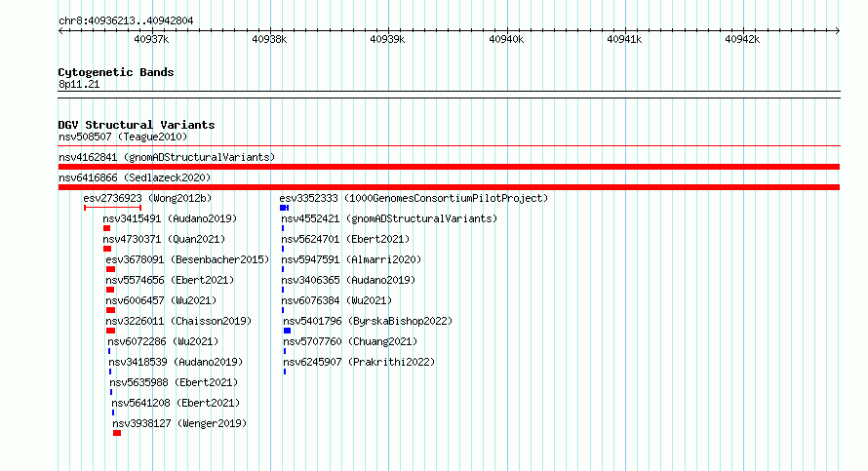
Task: Click the red block under nsv3226011
Action: coord(111,331)
